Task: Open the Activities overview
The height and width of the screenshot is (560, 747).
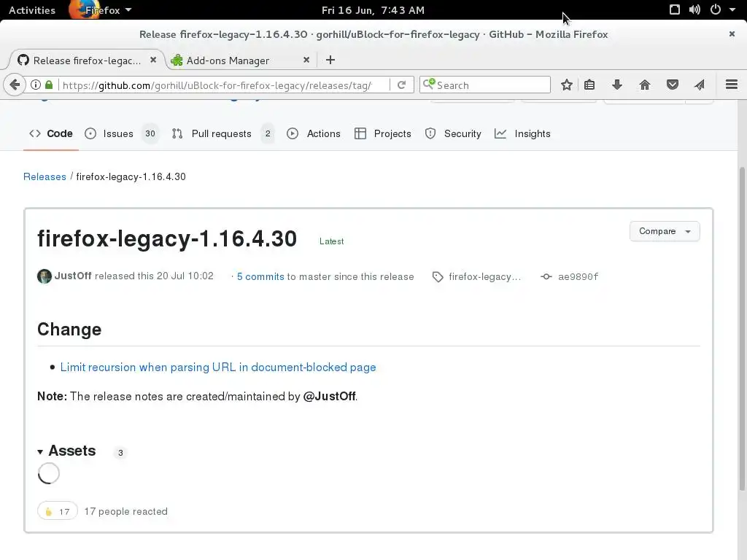Action: [32, 10]
